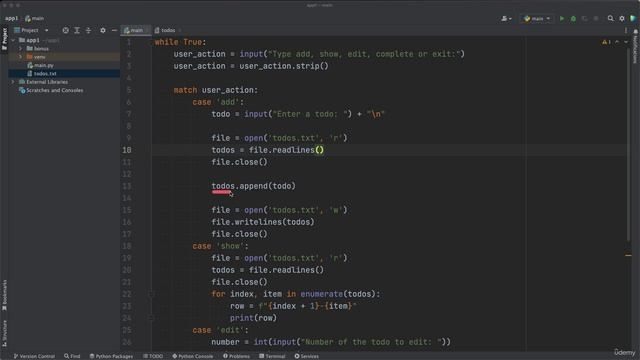Click Collapse All icon in Project panel
This screenshot has height=360, width=640.
[88, 30]
